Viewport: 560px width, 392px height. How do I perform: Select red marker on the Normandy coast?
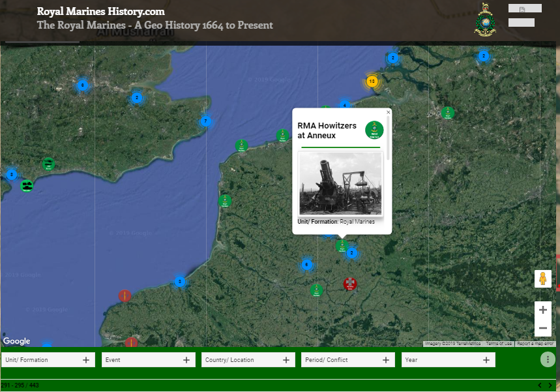point(125,296)
